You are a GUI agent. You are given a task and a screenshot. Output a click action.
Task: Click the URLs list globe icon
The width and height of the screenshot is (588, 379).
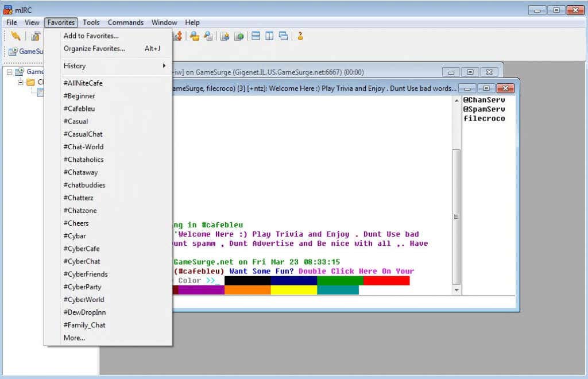point(239,36)
